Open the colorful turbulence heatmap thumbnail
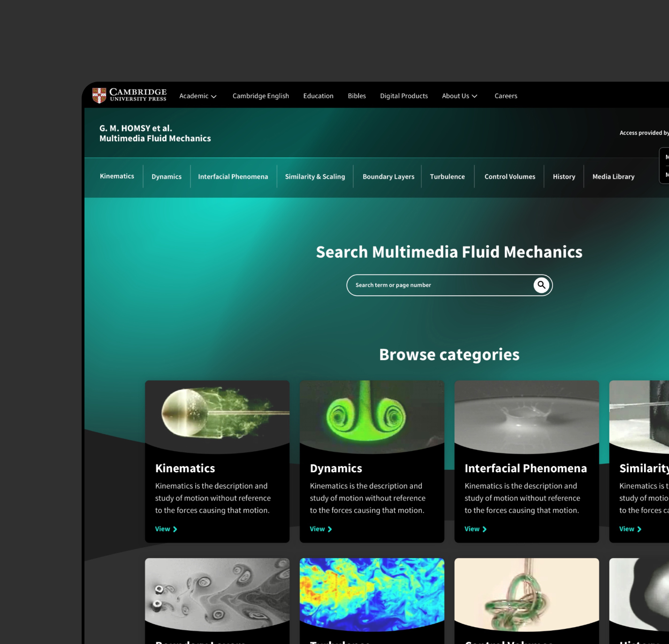The width and height of the screenshot is (669, 644). click(372, 592)
